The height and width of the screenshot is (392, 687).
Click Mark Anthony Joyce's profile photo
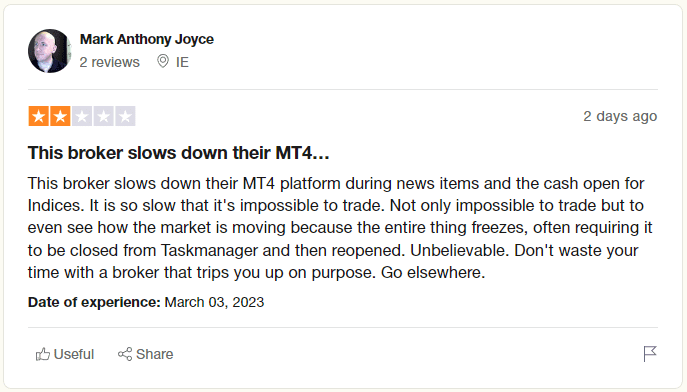(50, 51)
